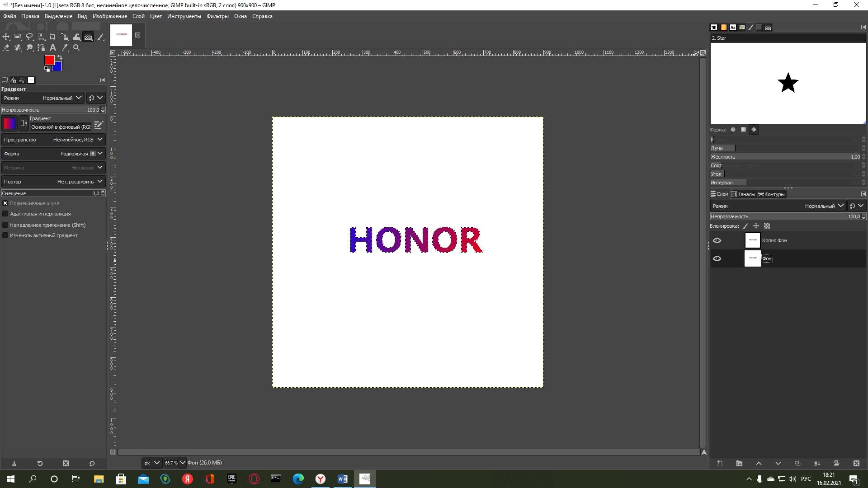The image size is (868, 488).
Task: Select the Zoom magnifier tool
Action: [77, 47]
